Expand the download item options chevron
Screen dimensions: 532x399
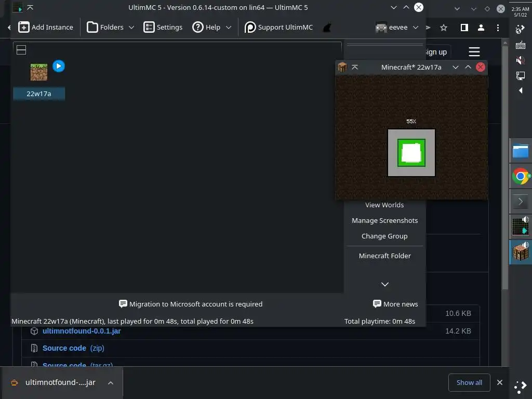click(x=111, y=383)
